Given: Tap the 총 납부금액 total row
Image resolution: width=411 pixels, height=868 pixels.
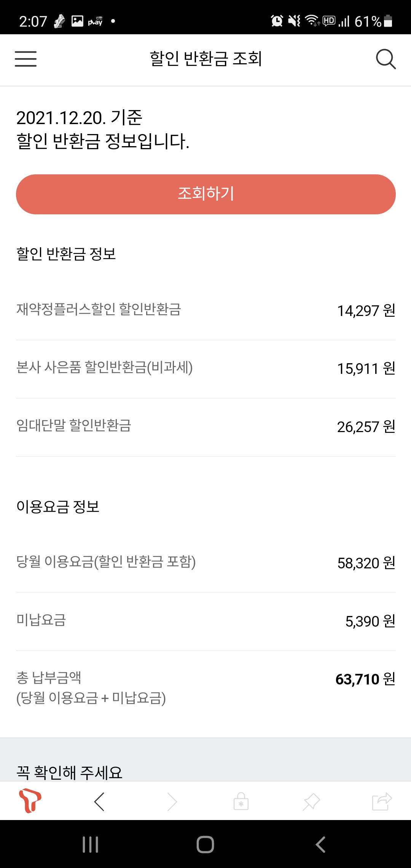Looking at the screenshot, I should (205, 688).
